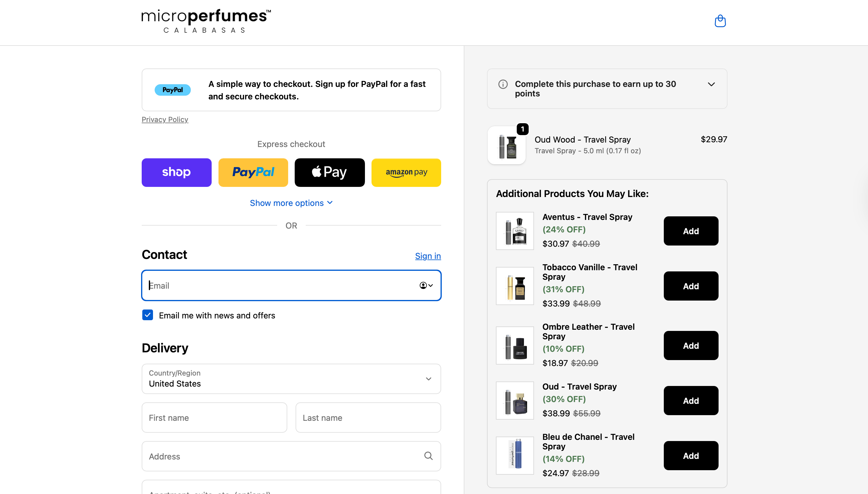The image size is (868, 494).
Task: Sign in to your account
Action: point(427,256)
